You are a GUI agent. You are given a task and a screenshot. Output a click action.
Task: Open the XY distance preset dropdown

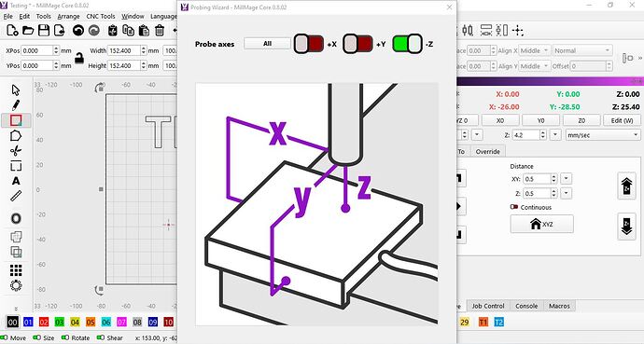566,179
